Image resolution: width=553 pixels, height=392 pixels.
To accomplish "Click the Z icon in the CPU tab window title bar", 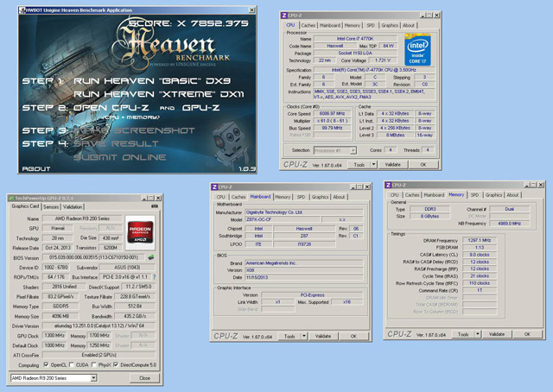I will coord(284,16).
